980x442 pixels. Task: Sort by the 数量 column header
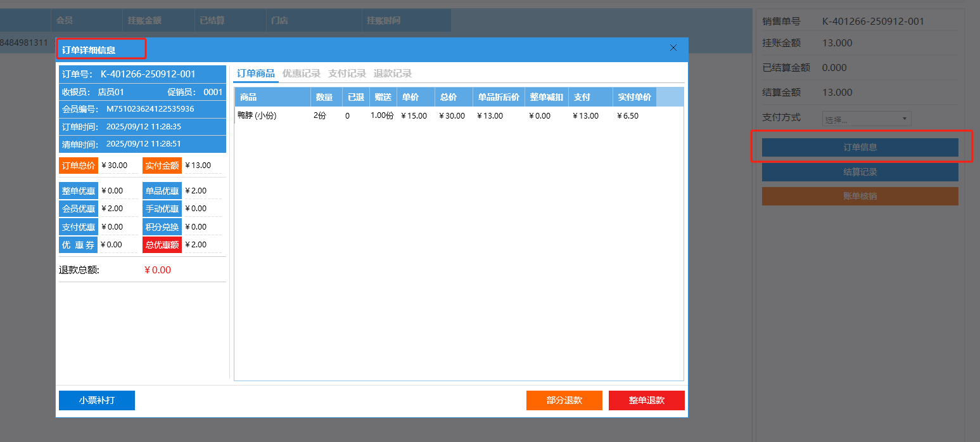pos(326,97)
